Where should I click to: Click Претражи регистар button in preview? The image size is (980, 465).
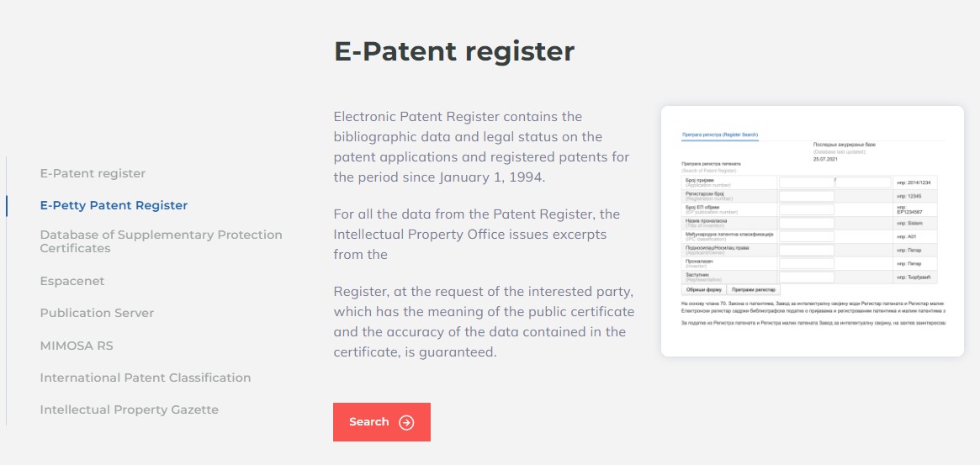pyautogui.click(x=753, y=290)
